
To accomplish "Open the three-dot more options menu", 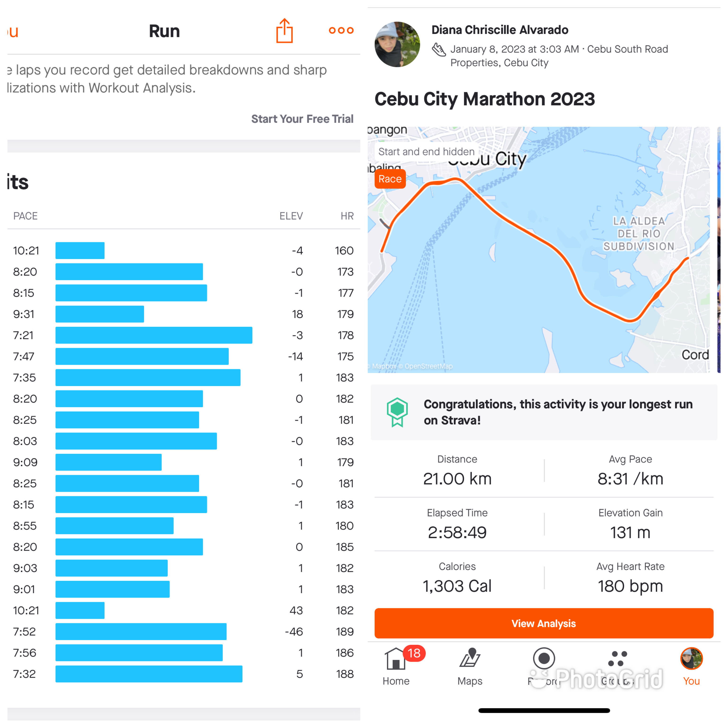I will coord(341,31).
